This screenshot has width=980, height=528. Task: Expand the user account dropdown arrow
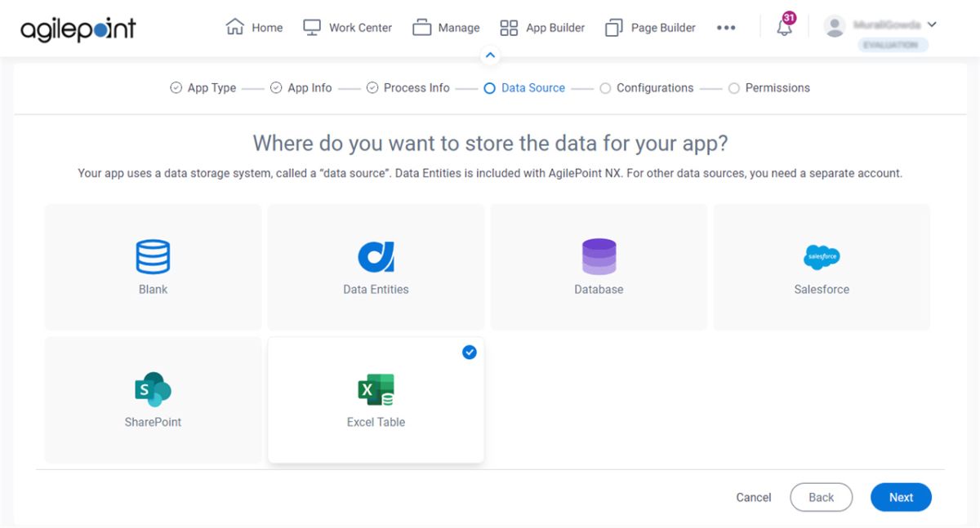pyautogui.click(x=932, y=24)
